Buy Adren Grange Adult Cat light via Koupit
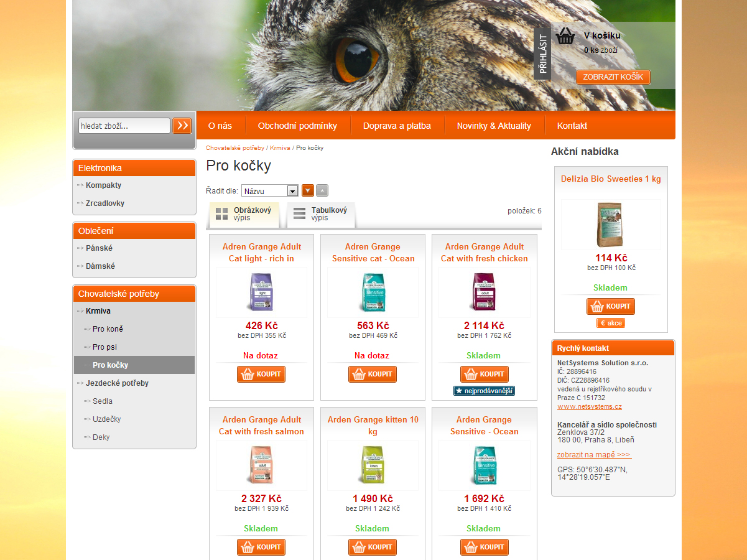Viewport: 747px width, 560px height. pyautogui.click(x=261, y=374)
